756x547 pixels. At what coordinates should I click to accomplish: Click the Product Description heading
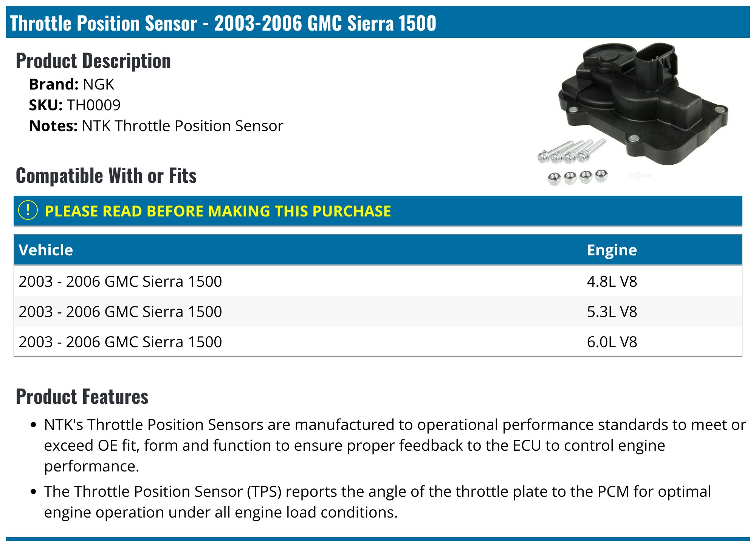[x=93, y=61]
